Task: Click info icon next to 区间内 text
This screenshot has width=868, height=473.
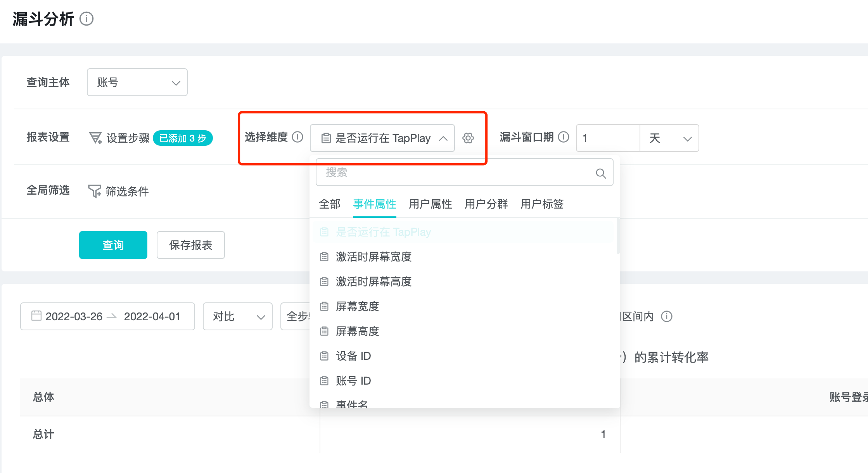Action: (667, 316)
